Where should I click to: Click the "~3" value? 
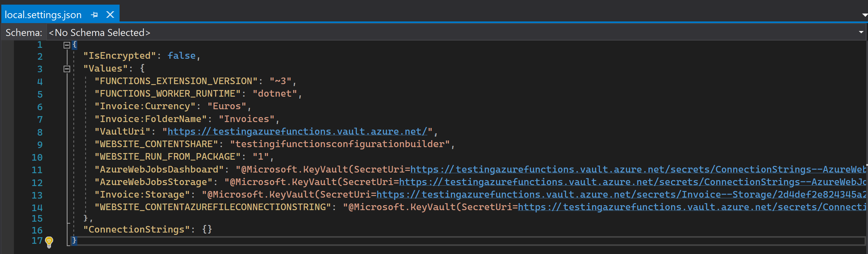tap(280, 81)
